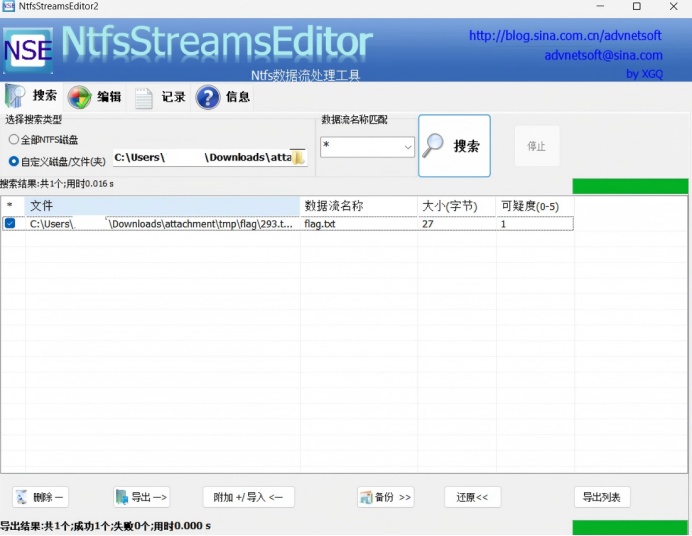Click the flag.txt stream name cell
Screen dimensions: 692x536
tap(320, 224)
